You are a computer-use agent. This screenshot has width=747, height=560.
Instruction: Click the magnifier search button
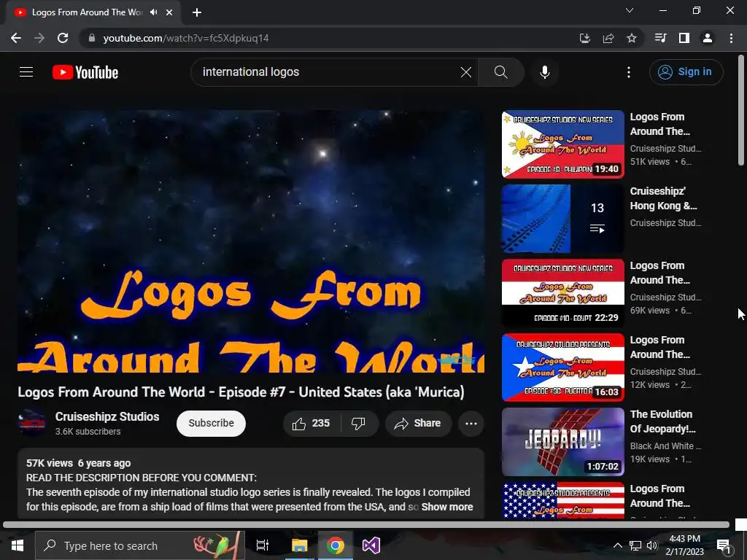coord(500,72)
